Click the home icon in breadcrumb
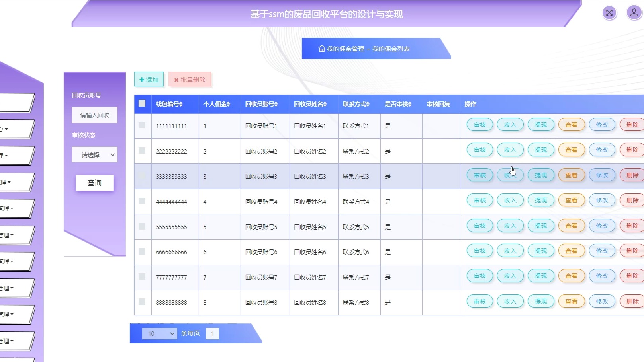Screen dimensions: 644x362 [321, 49]
